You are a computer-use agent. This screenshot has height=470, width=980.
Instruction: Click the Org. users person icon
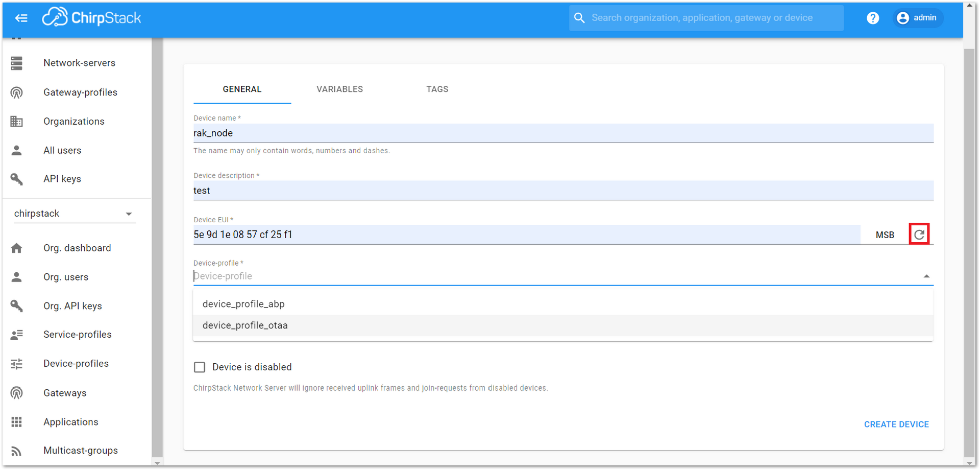tap(17, 277)
